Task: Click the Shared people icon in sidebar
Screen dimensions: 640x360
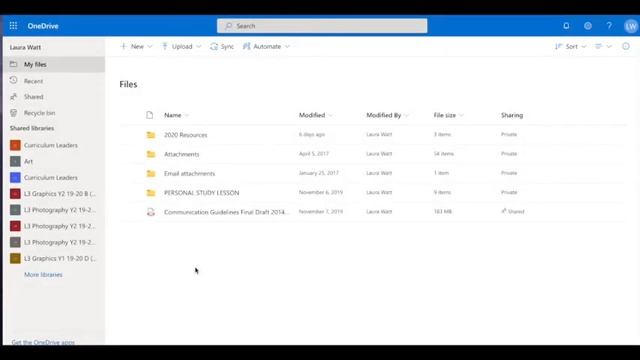Action: pos(13,96)
